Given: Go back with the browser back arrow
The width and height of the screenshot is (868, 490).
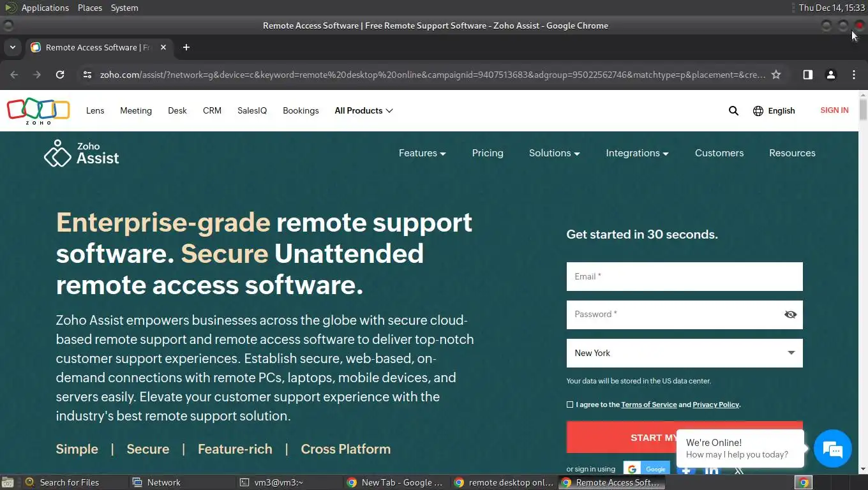Looking at the screenshot, I should [x=14, y=75].
